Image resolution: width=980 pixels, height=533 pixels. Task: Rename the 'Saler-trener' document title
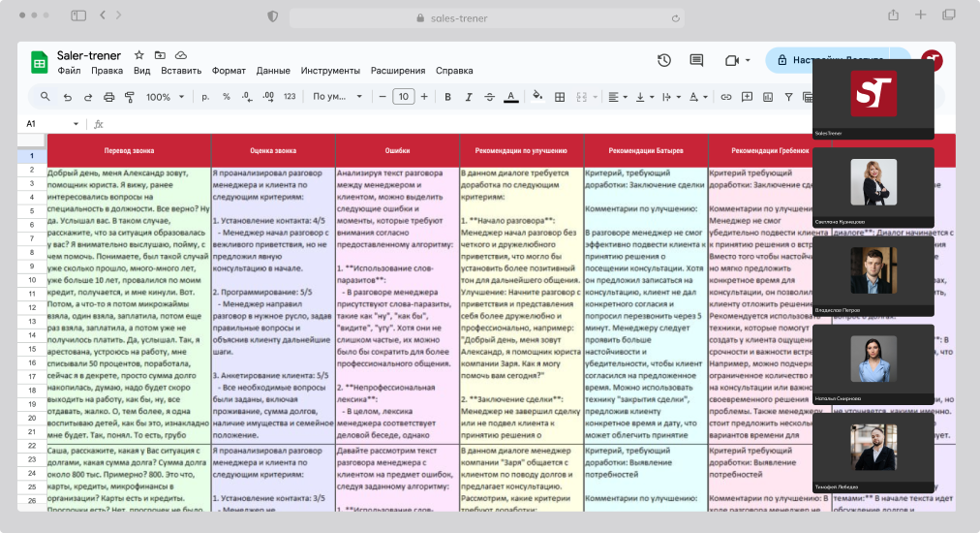point(89,55)
